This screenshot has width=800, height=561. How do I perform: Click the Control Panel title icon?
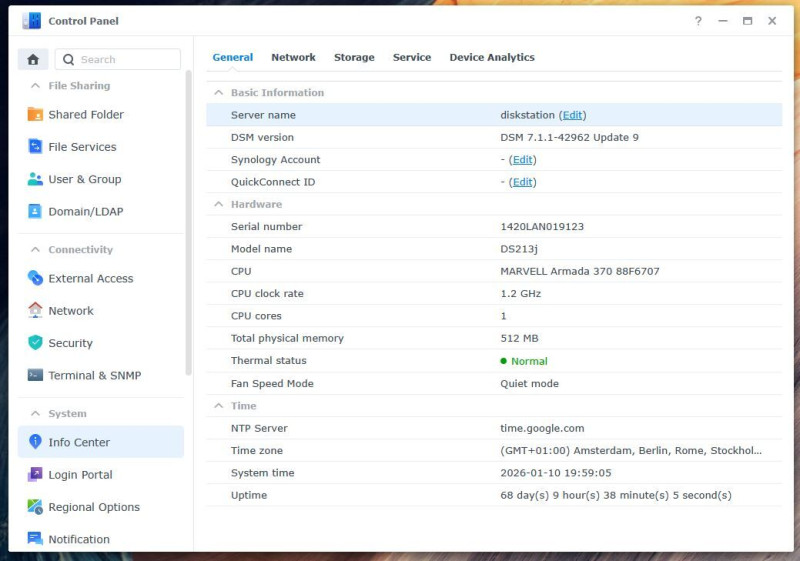pos(32,21)
